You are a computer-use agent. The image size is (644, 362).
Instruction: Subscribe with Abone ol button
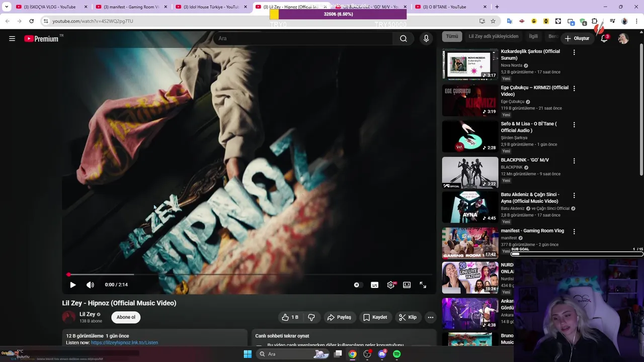(126, 317)
